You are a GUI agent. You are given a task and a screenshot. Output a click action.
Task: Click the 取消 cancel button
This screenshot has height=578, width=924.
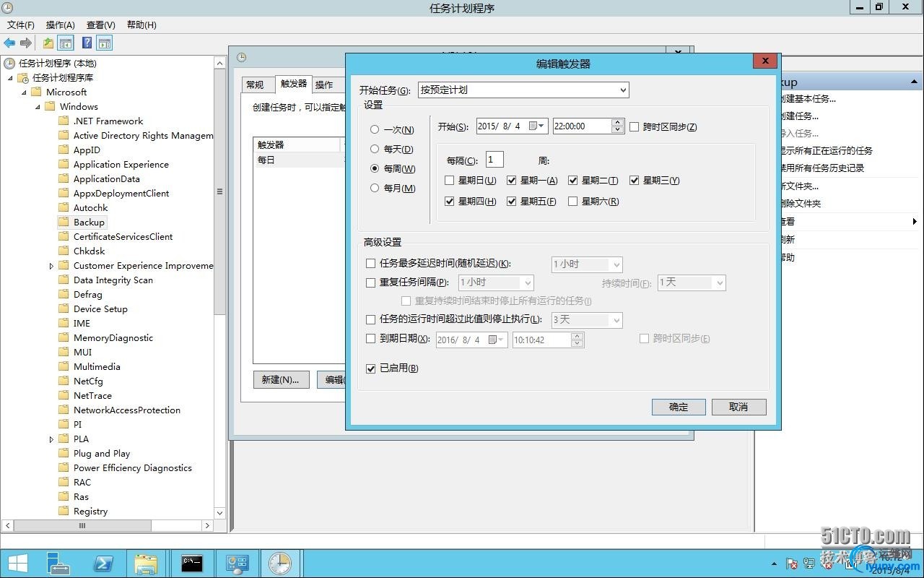click(738, 407)
